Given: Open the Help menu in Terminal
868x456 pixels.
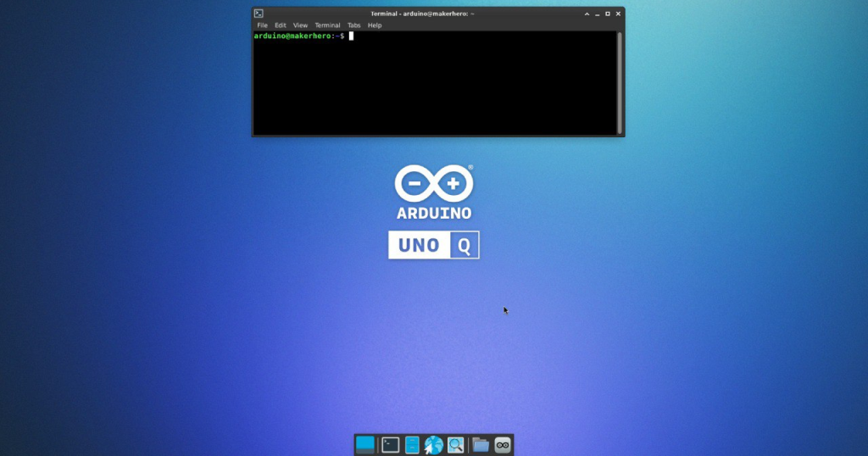Looking at the screenshot, I should click(374, 25).
